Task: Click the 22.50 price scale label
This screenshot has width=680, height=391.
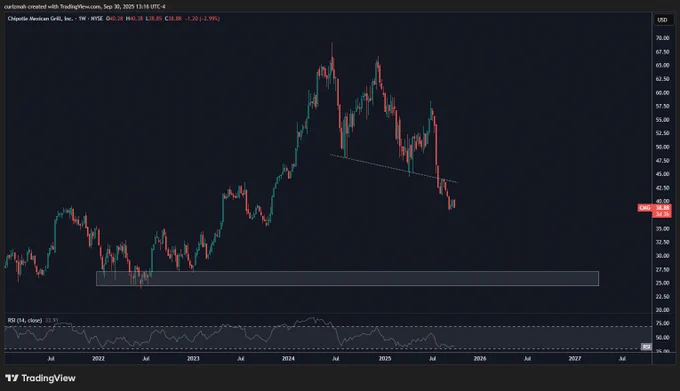Action: coord(662,297)
